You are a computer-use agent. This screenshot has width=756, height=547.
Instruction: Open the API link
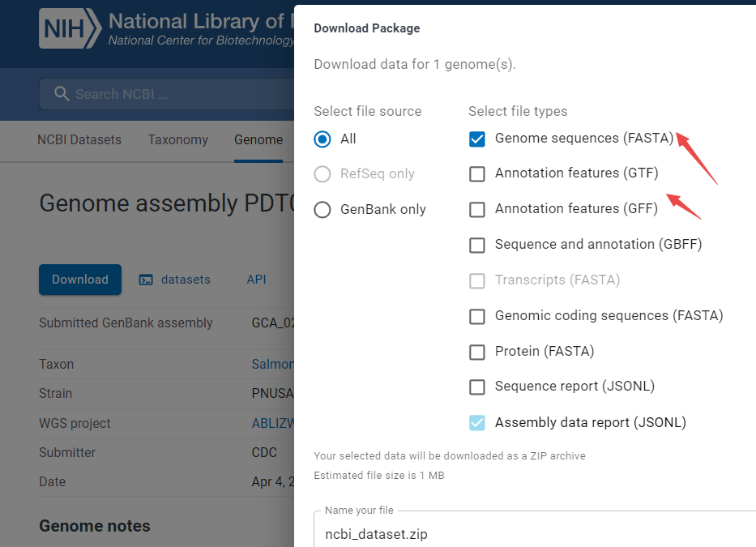click(x=256, y=280)
